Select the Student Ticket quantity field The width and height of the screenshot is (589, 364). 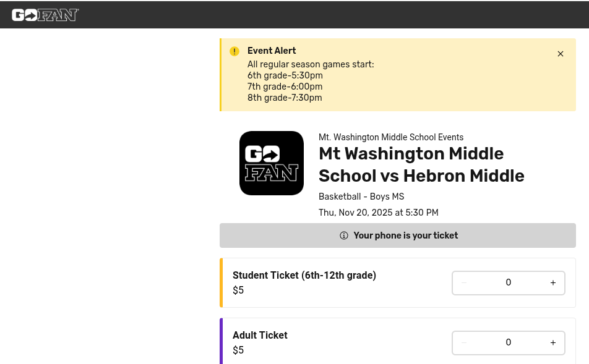pos(509,283)
